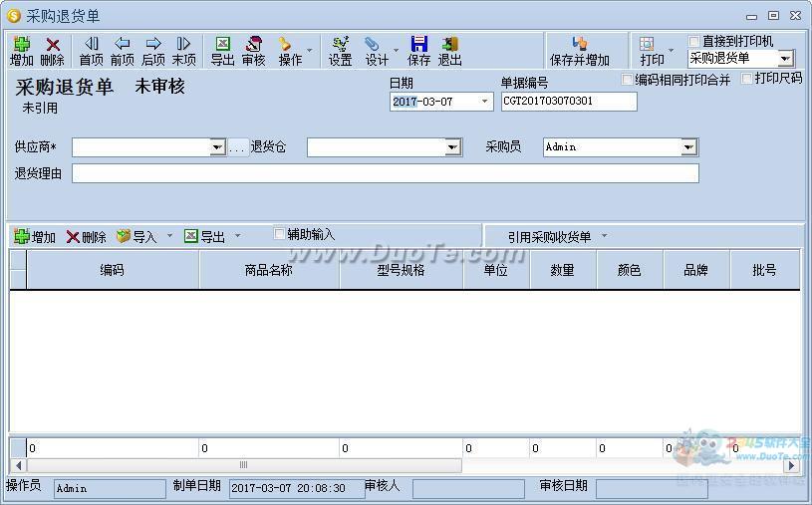Open the 导入 menu in the grid toolbar
Viewport: 812px width, 505px height.
pyautogui.click(x=143, y=237)
